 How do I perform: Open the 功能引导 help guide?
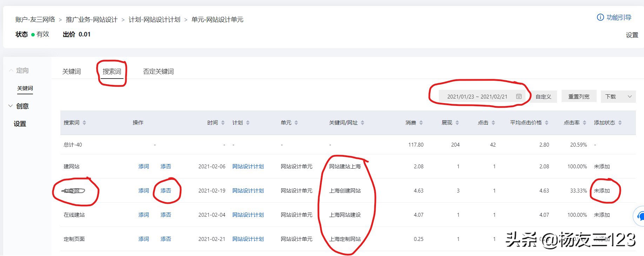coord(614,17)
